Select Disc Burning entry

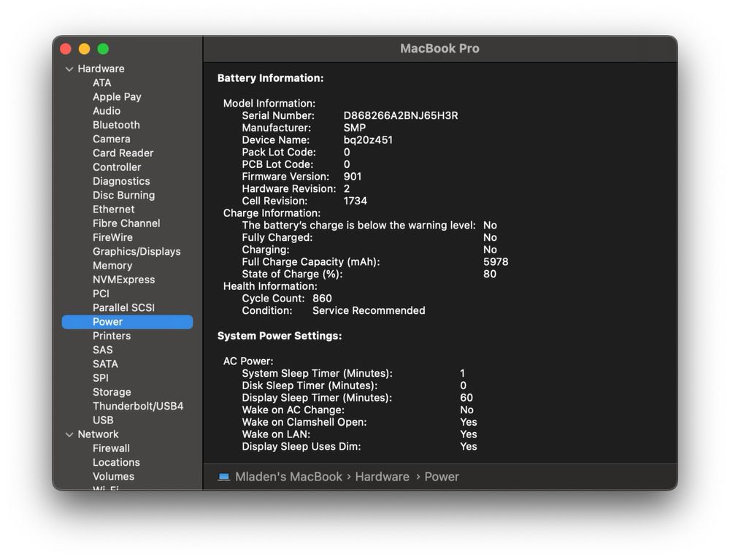(124, 195)
